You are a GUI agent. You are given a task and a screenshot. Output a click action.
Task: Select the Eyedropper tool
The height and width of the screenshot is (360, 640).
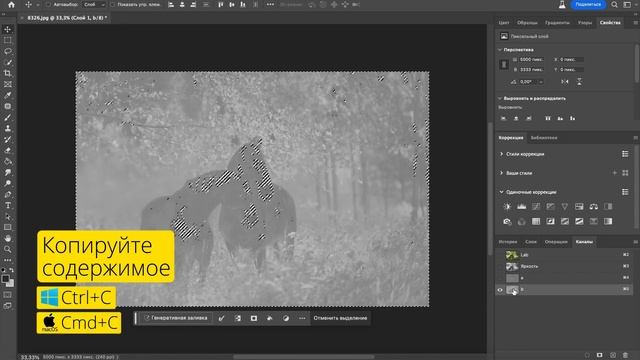pyautogui.click(x=7, y=95)
